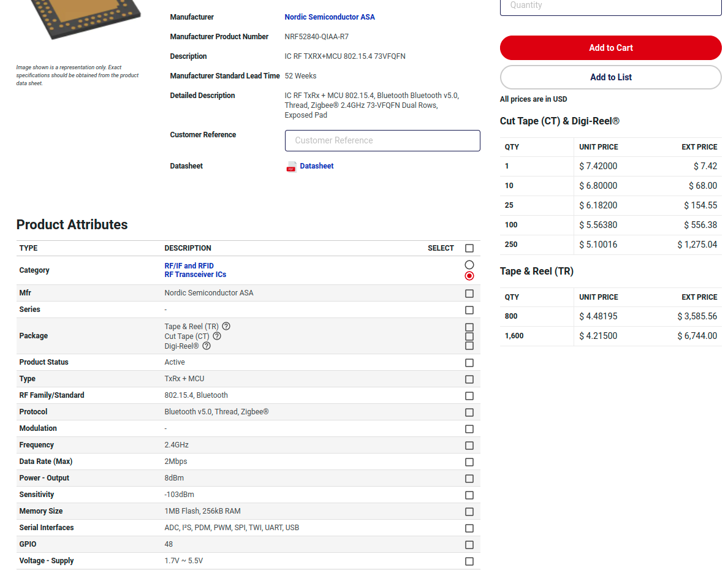Check the Serial Interfaces checkbox
Viewport: 728px width, 570px height.
[x=469, y=528]
